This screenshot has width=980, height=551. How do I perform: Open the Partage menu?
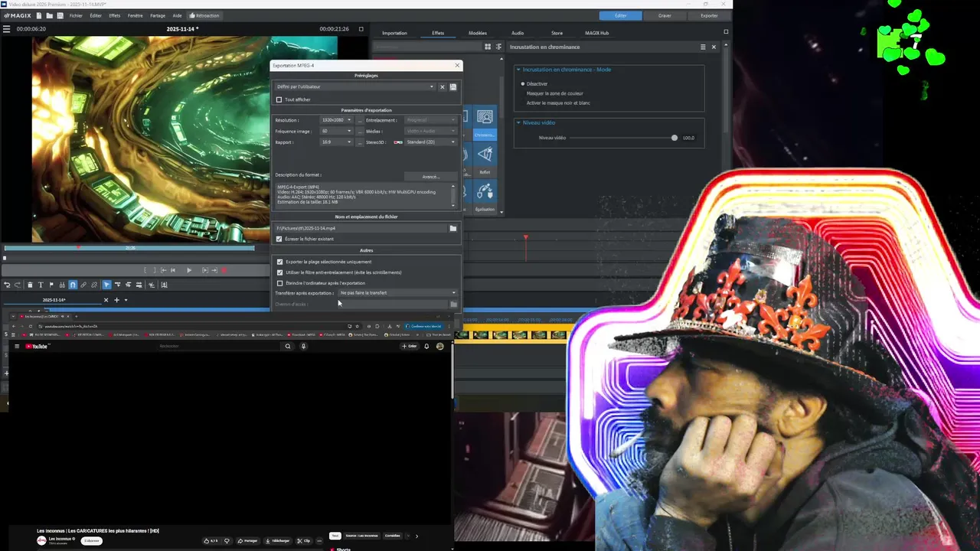[158, 15]
